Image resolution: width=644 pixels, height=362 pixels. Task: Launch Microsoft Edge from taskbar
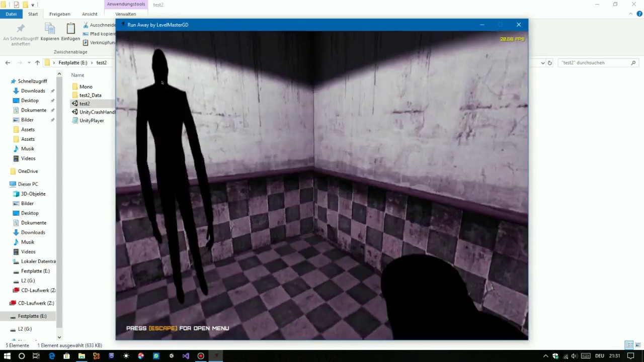(52, 356)
